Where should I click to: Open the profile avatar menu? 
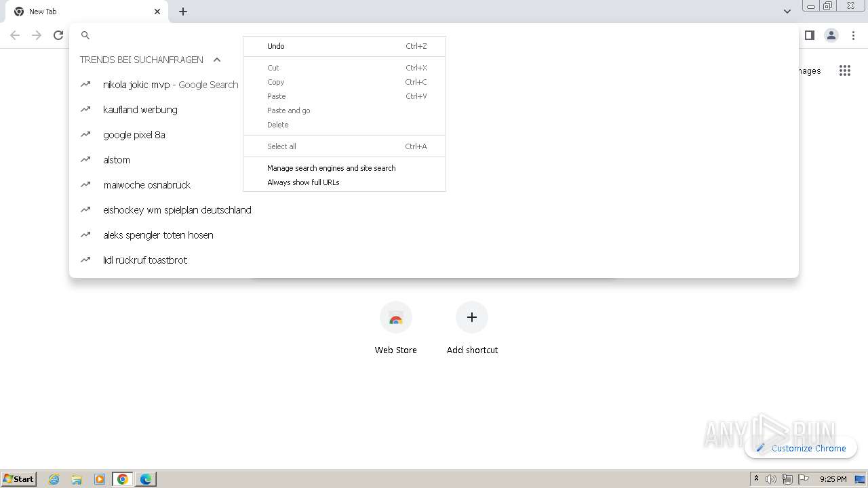pyautogui.click(x=831, y=35)
